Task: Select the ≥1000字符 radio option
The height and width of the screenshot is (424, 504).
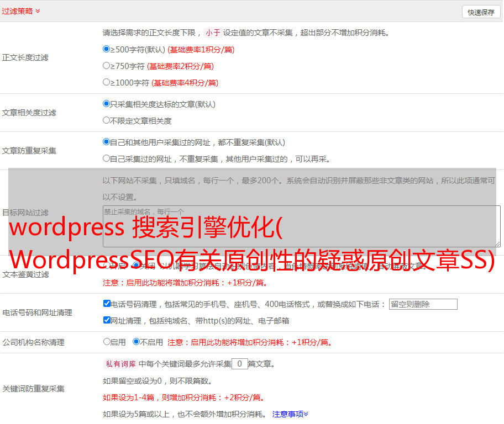Action: click(107, 82)
